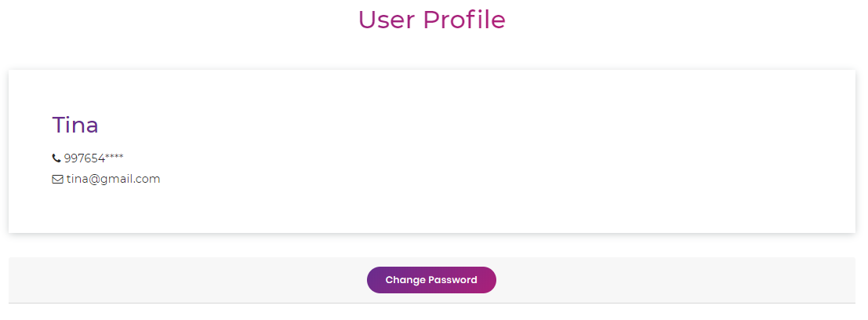Click grey bar right of Change Password
This screenshot has height=320, width=868.
coord(675,279)
